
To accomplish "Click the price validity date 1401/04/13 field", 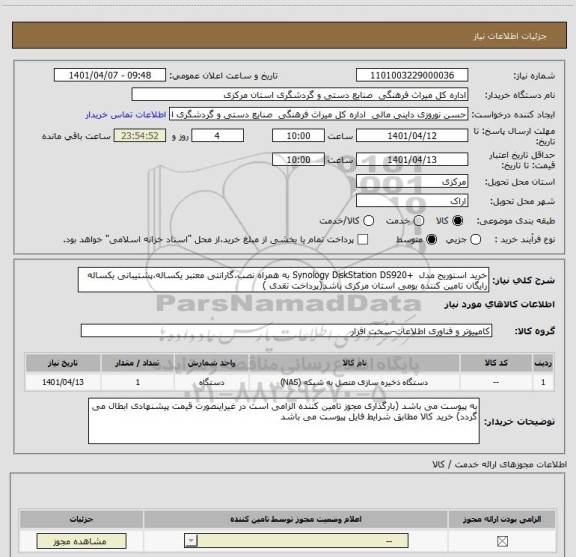I will click(412, 159).
